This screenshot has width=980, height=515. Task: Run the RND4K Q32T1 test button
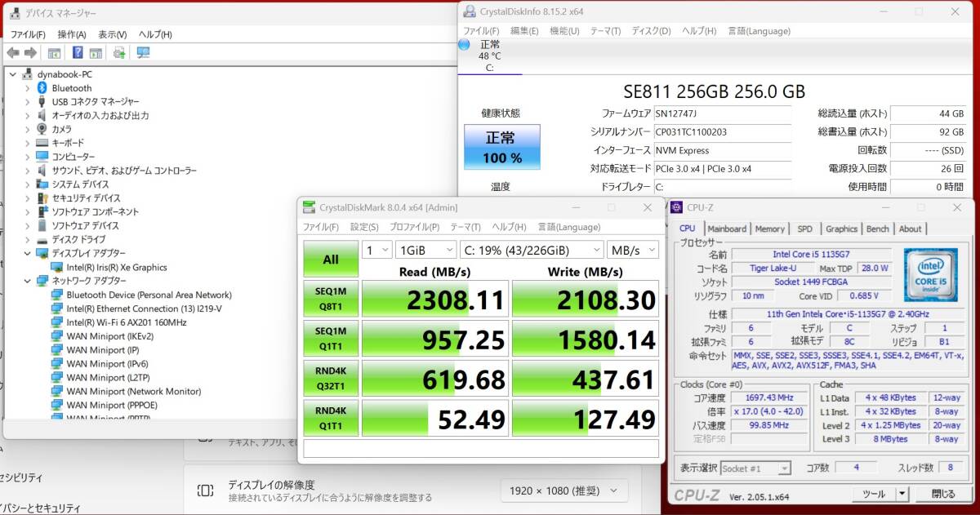coord(331,379)
